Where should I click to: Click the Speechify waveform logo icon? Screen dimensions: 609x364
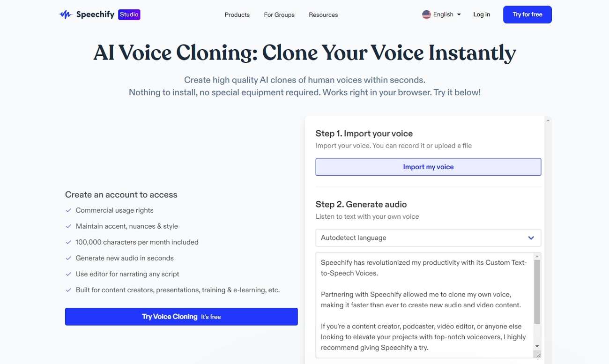coord(65,15)
